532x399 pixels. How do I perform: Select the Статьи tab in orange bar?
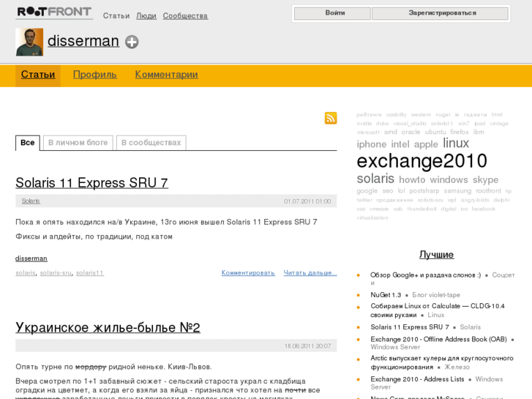point(38,75)
